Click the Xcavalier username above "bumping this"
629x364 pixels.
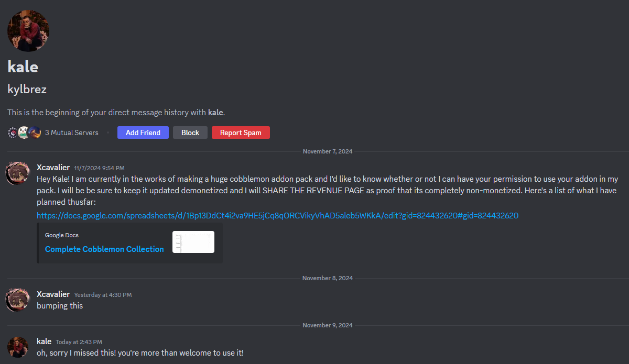[53, 294]
